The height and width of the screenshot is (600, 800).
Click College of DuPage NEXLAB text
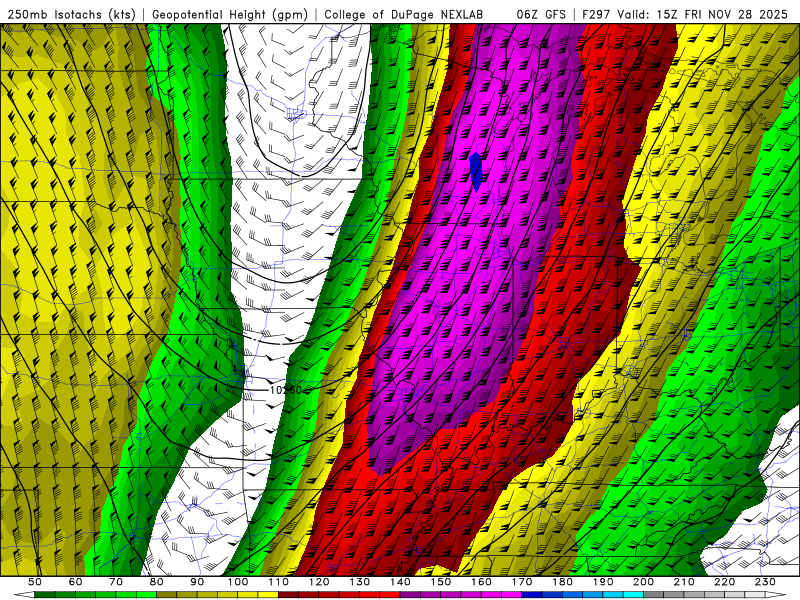pyautogui.click(x=403, y=14)
